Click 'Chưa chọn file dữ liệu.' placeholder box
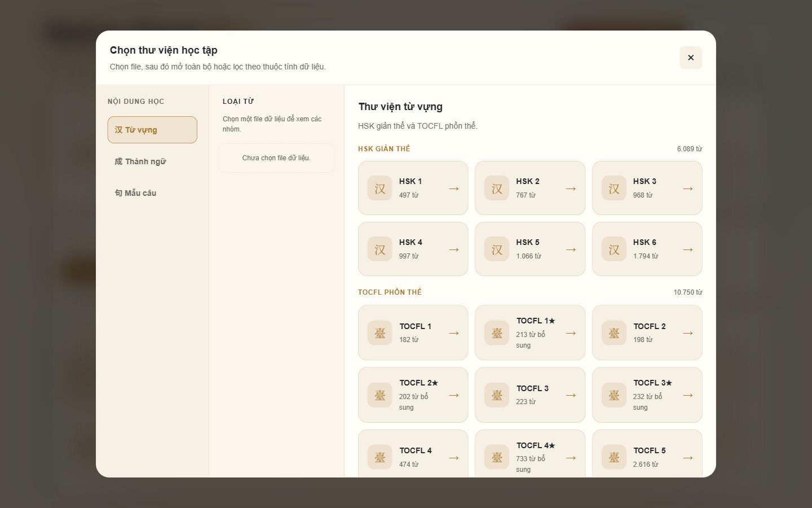 [276, 158]
